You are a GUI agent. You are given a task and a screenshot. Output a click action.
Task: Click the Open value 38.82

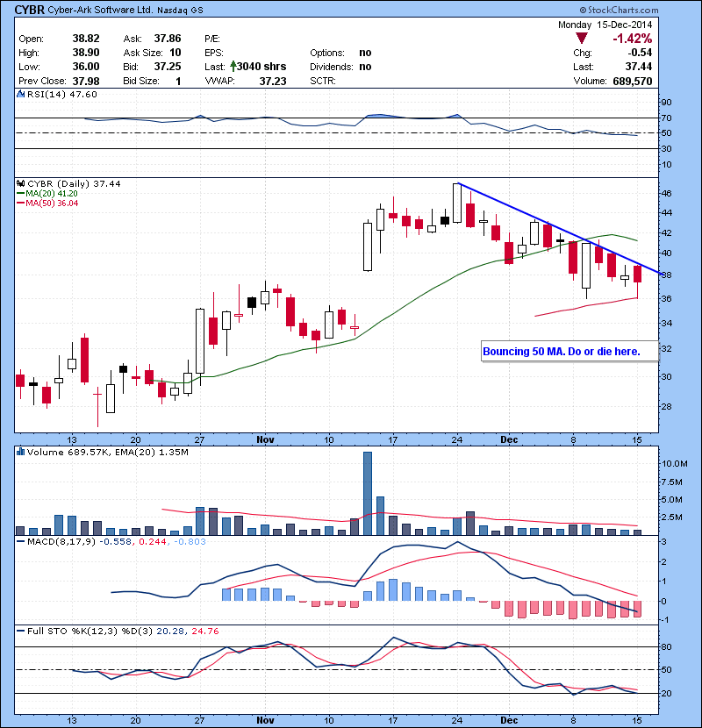pyautogui.click(x=86, y=39)
